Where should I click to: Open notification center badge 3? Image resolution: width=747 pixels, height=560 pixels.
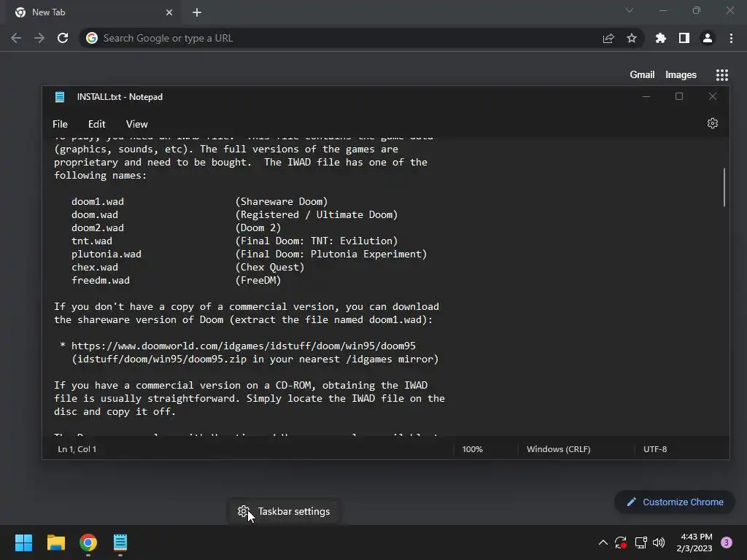click(x=727, y=542)
